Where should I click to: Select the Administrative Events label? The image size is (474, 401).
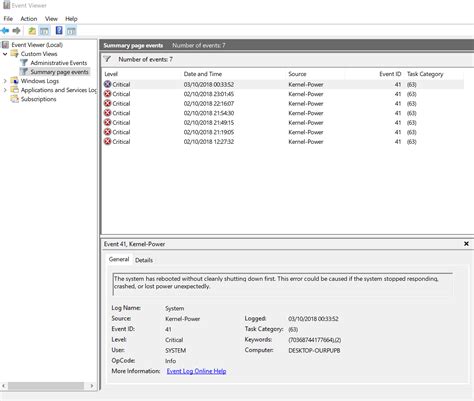[x=59, y=63]
